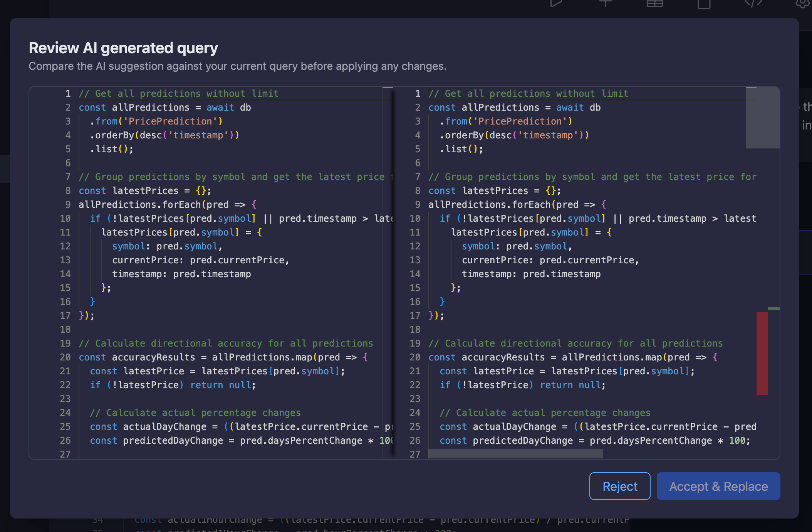Reject the AI generated query
812x532 pixels.
(619, 486)
